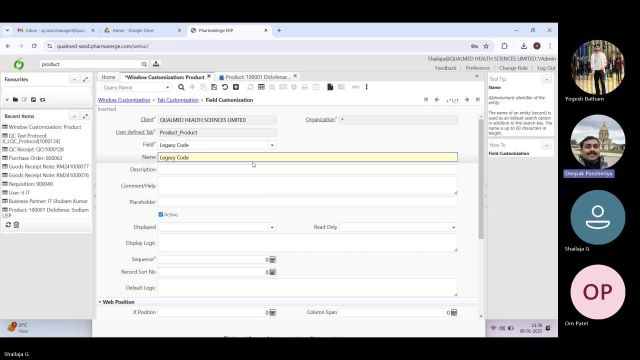
Task: Go to the last record arrow
Action: point(478,100)
